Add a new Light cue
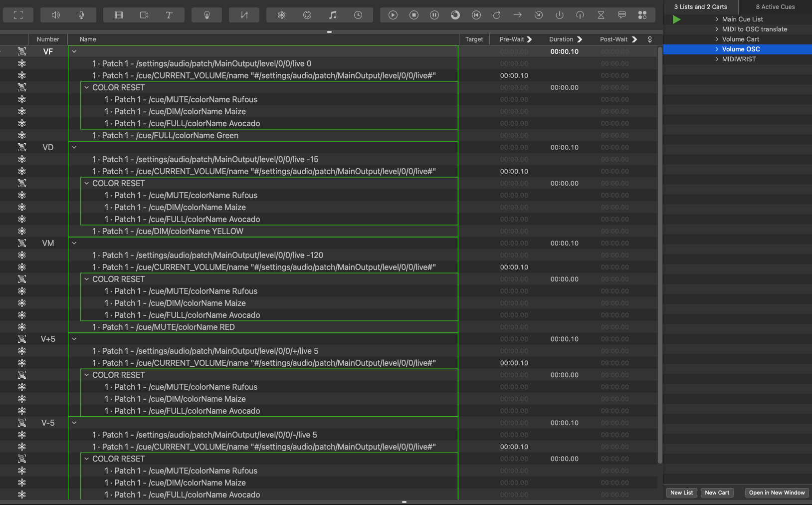812x505 pixels. click(x=207, y=15)
